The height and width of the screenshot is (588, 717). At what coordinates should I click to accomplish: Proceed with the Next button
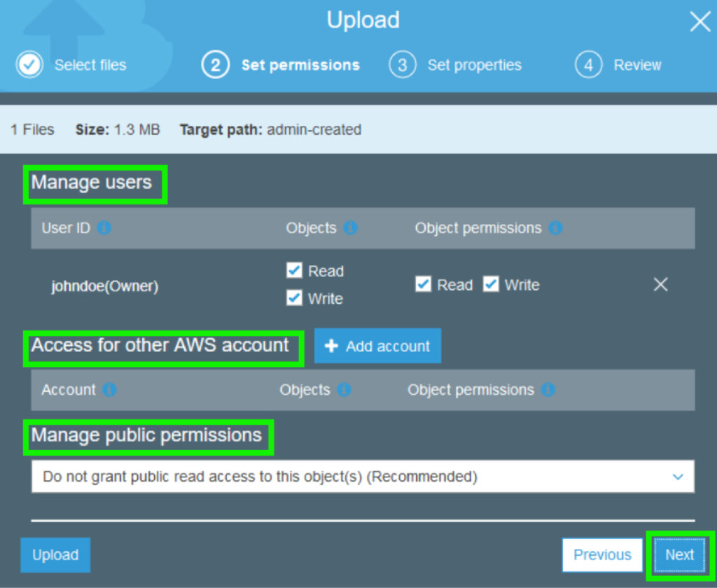tap(679, 554)
